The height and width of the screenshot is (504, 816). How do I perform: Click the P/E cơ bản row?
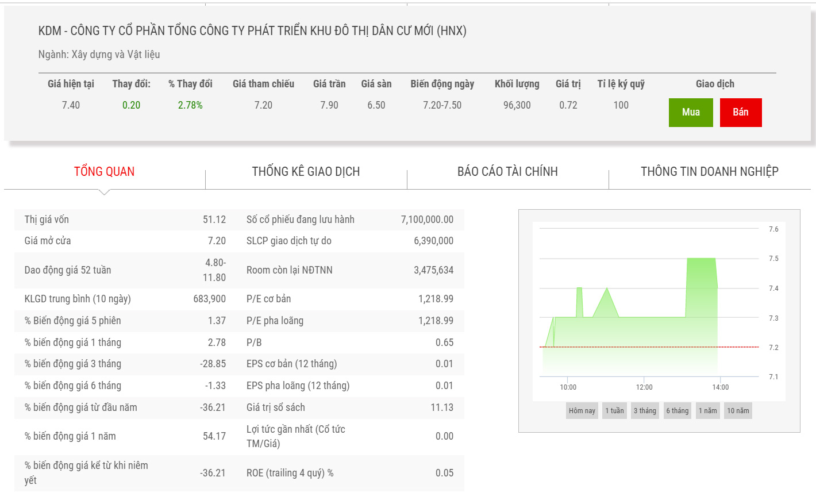tap(349, 299)
